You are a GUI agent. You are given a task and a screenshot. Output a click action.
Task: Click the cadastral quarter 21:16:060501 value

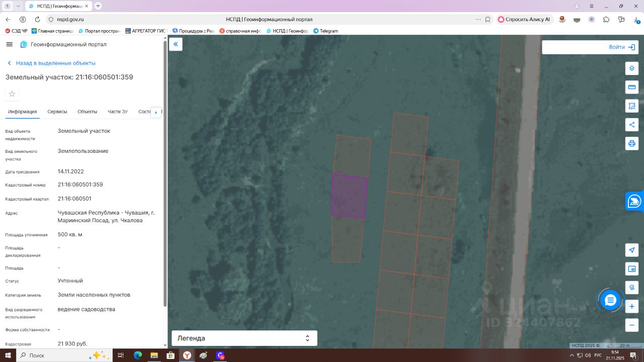(x=74, y=199)
